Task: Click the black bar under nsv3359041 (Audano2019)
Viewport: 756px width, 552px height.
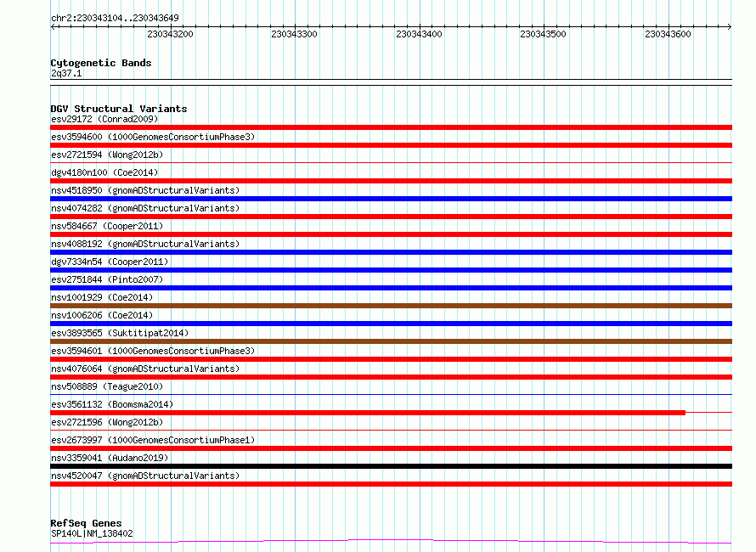Action: [x=391, y=466]
